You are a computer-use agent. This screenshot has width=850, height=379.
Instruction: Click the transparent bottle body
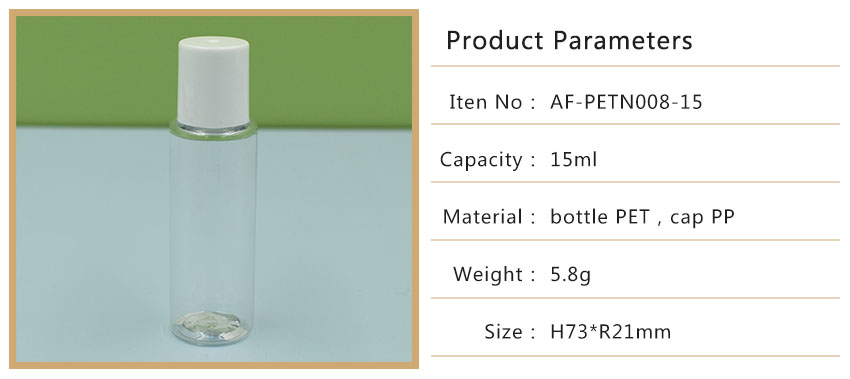pos(213,222)
